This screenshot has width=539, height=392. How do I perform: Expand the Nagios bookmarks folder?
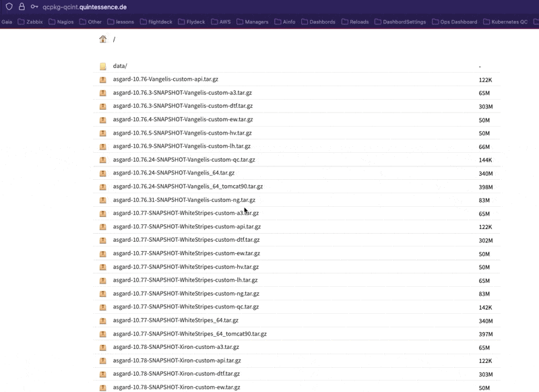pyautogui.click(x=61, y=22)
